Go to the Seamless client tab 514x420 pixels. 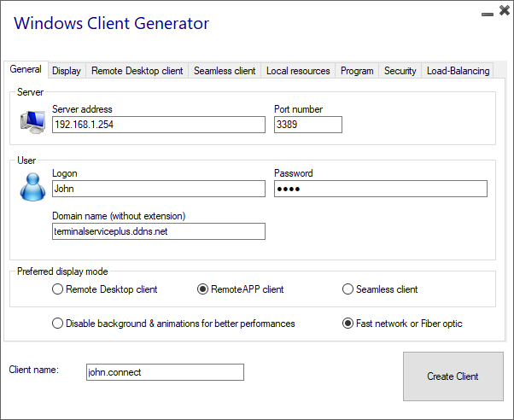point(225,71)
